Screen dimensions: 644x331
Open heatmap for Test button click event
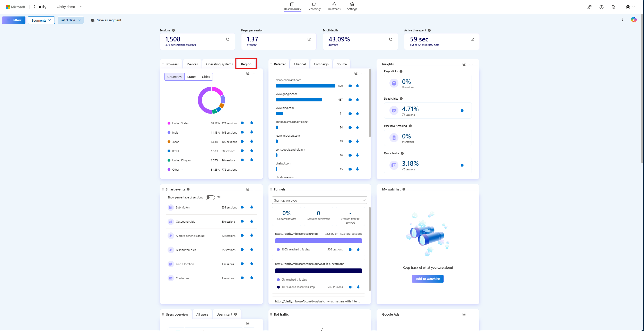(252, 249)
